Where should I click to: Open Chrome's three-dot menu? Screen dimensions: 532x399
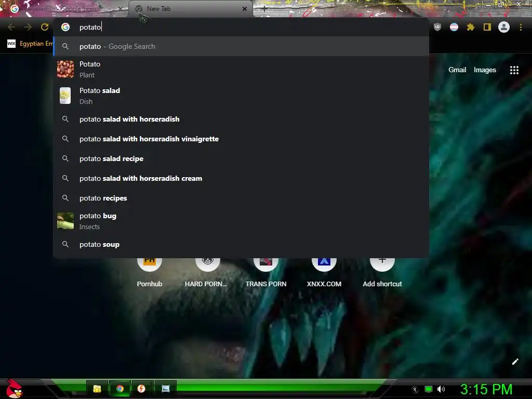pos(521,27)
